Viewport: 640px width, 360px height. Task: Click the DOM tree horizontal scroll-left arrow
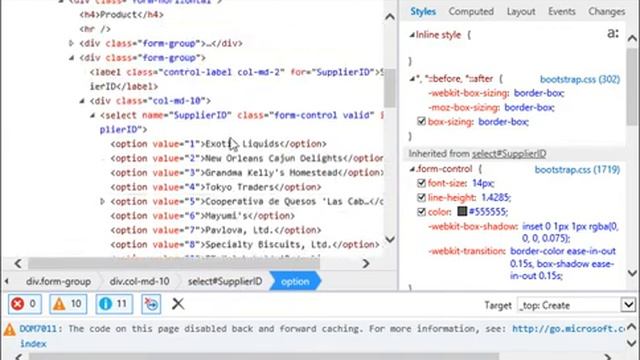coord(18,264)
